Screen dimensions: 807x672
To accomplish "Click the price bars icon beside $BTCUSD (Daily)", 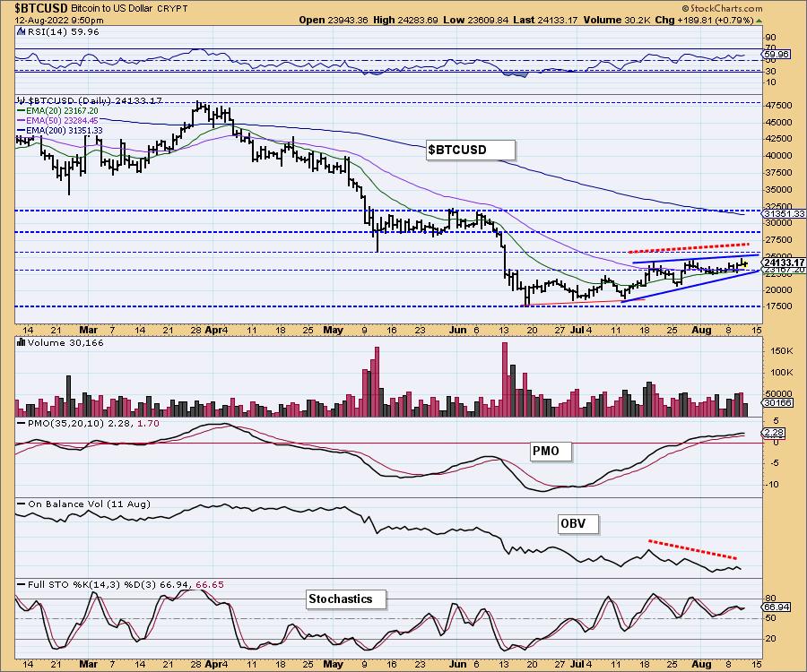I will point(22,100).
